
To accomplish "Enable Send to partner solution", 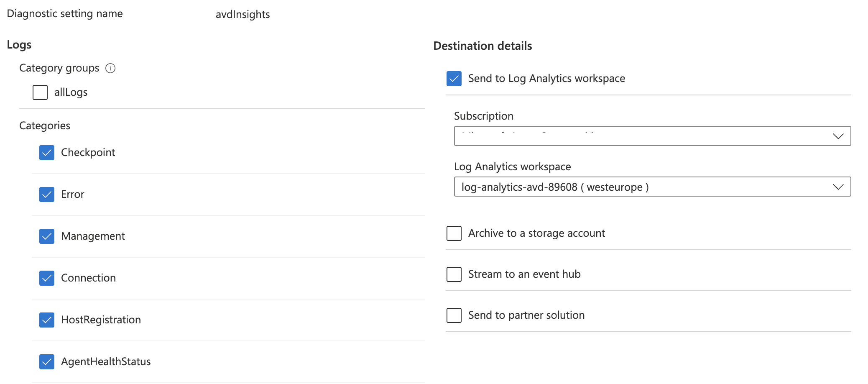I will (x=454, y=315).
